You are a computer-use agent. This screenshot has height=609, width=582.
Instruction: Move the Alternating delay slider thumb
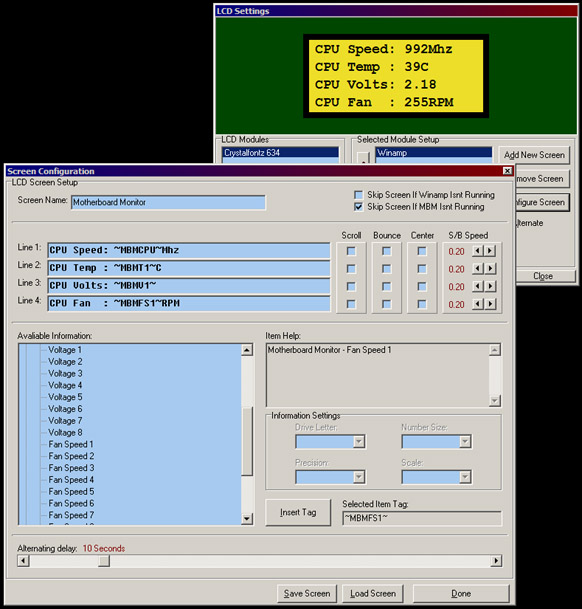coord(104,560)
